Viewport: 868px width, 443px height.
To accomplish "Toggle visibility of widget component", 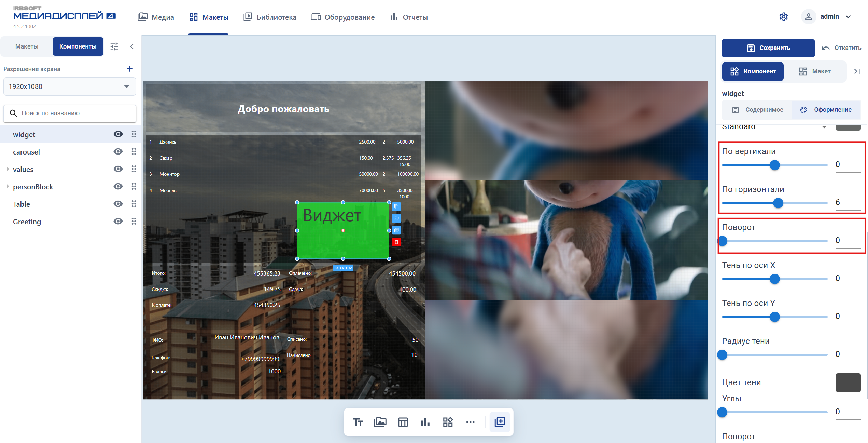I will (x=118, y=134).
